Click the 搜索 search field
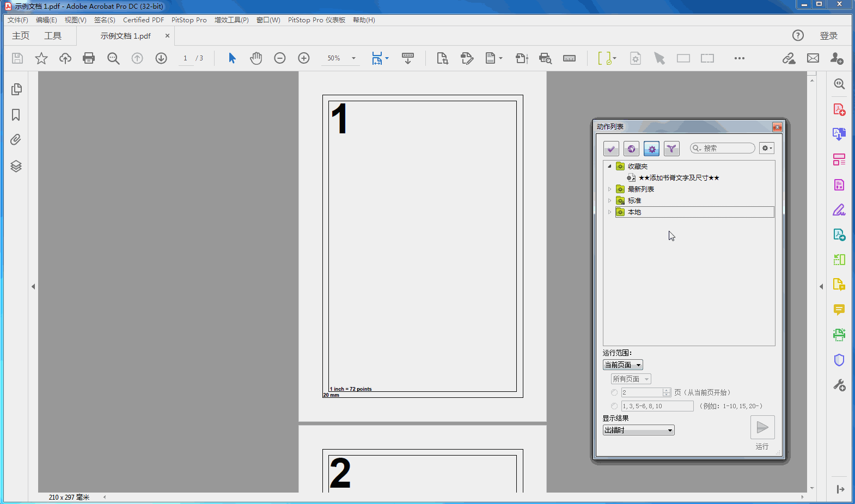This screenshot has height=504, width=855. [723, 148]
